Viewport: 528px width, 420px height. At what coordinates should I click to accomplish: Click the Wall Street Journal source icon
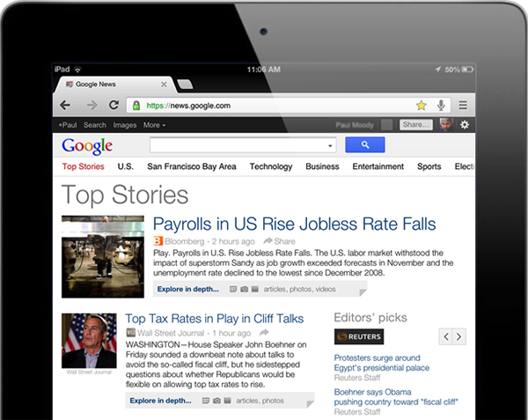click(130, 333)
